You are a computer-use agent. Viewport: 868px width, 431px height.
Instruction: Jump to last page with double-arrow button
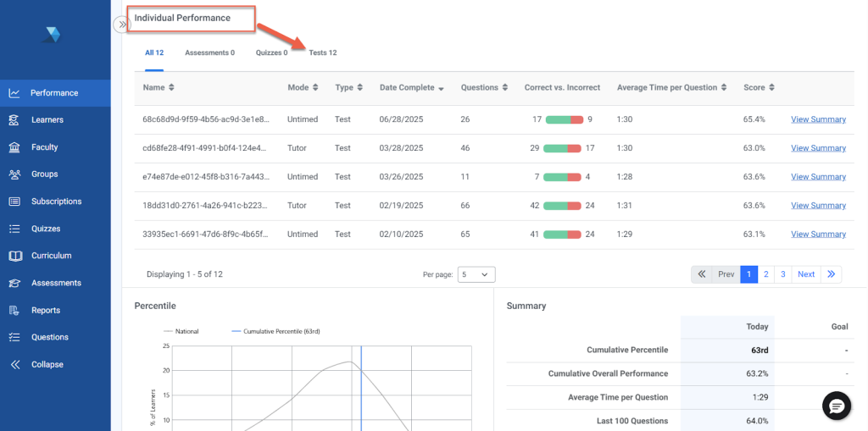[x=832, y=274]
